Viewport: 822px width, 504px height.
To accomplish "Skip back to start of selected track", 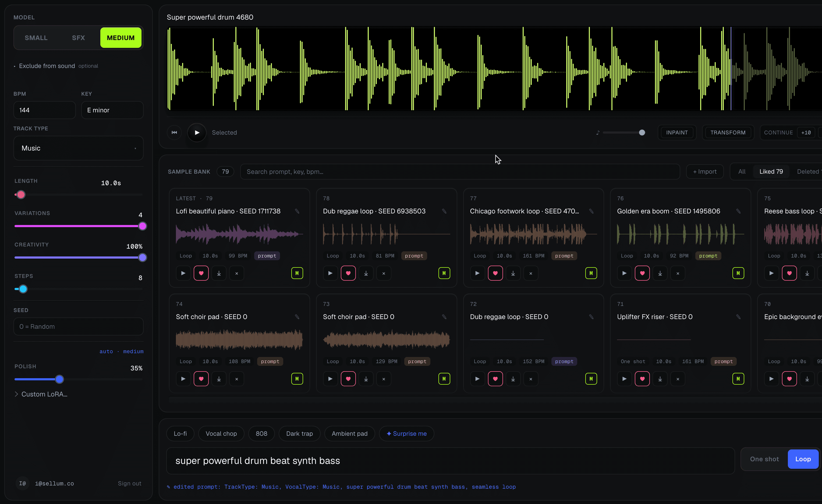I will [174, 133].
